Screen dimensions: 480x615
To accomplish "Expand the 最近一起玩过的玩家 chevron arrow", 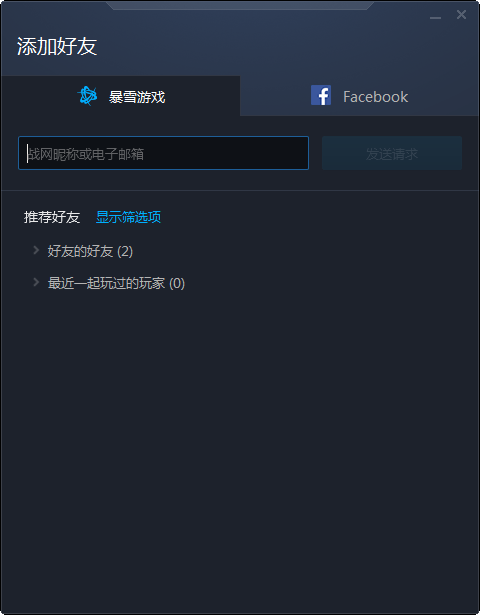I will pyautogui.click(x=36, y=282).
